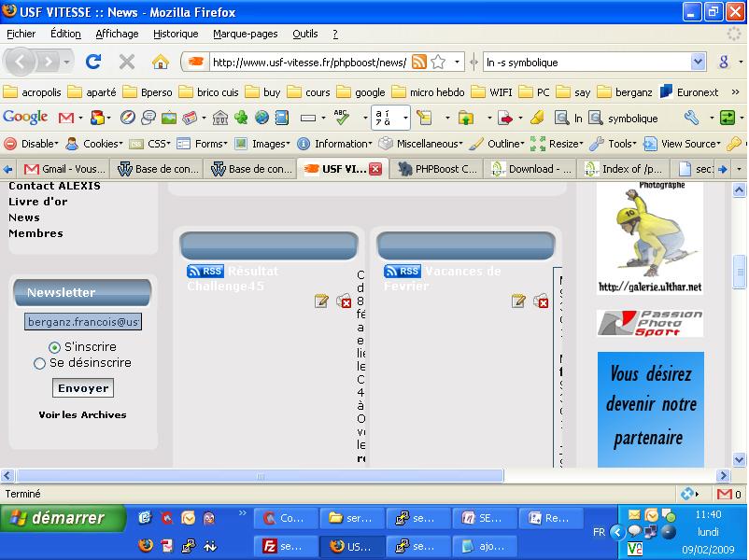The image size is (749, 560).
Task: Click the horizontal page scrollbar
Action: pos(261,476)
